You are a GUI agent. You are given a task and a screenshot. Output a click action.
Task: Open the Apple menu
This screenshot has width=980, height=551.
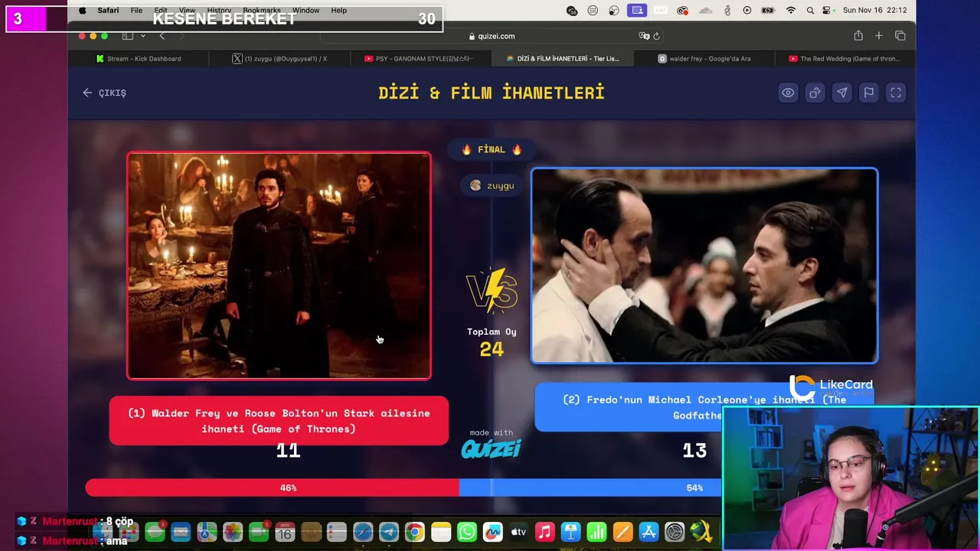82,11
